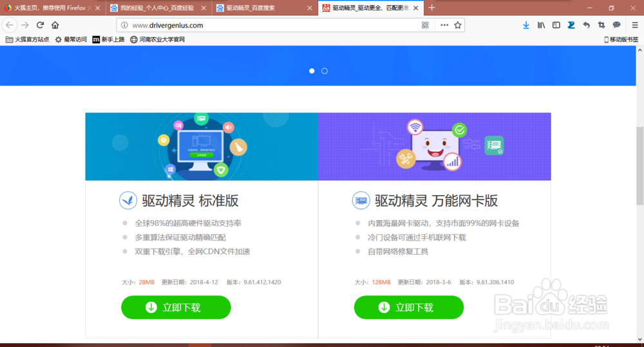Click the 驱动精灵 万能网卡版 heading
The image size is (644, 347).
tap(436, 201)
